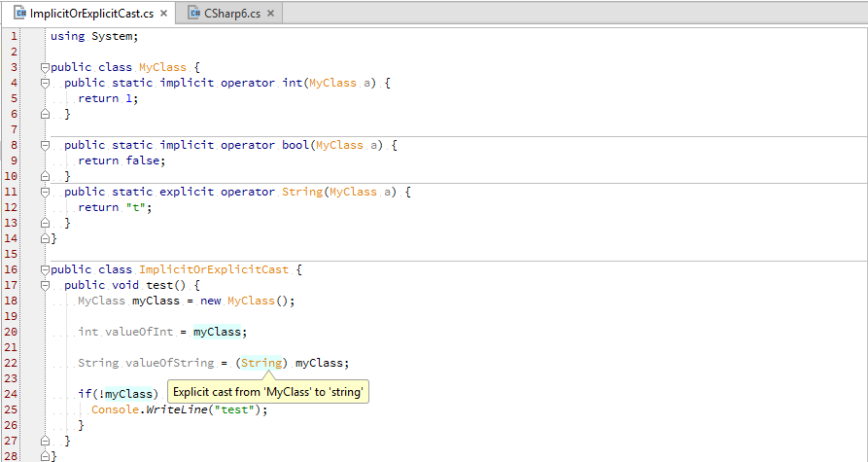Click line number 22 in the gutter
The height and width of the screenshot is (462, 868).
[11, 363]
